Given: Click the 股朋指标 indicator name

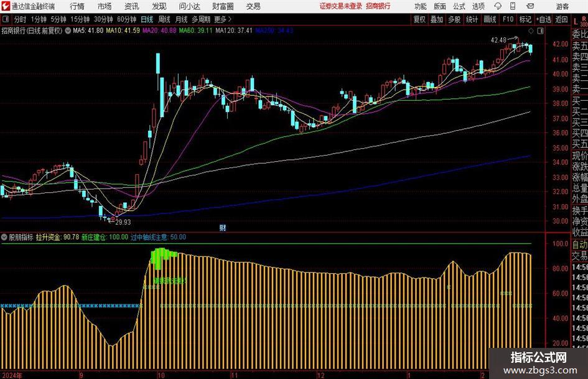Looking at the screenshot, I should point(21,237).
